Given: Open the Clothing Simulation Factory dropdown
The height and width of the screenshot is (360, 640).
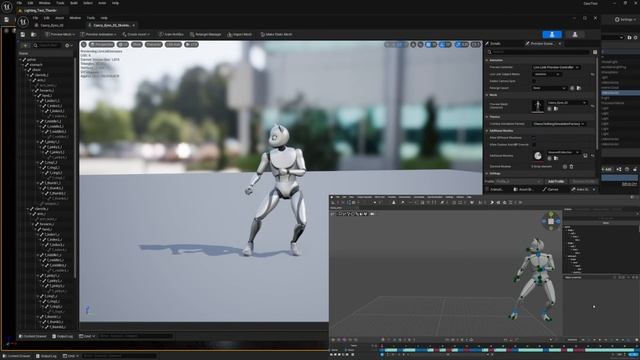Looking at the screenshot, I should coord(559,124).
